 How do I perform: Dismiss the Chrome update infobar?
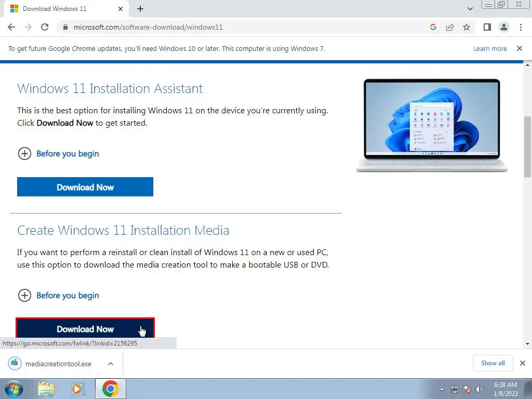point(519,48)
